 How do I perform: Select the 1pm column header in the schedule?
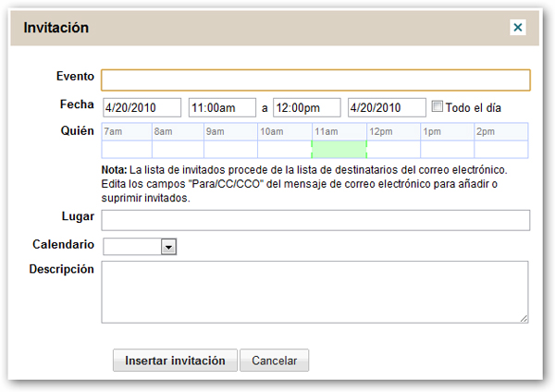click(x=448, y=131)
